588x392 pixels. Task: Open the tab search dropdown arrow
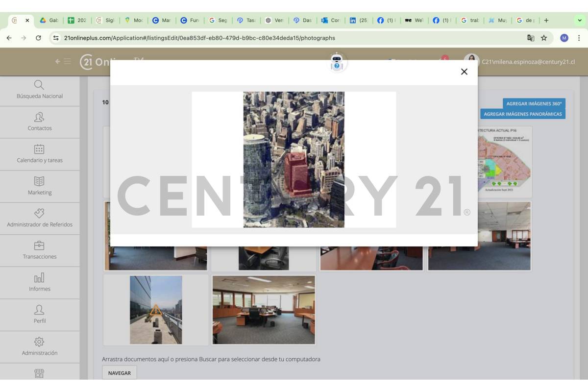(580, 21)
